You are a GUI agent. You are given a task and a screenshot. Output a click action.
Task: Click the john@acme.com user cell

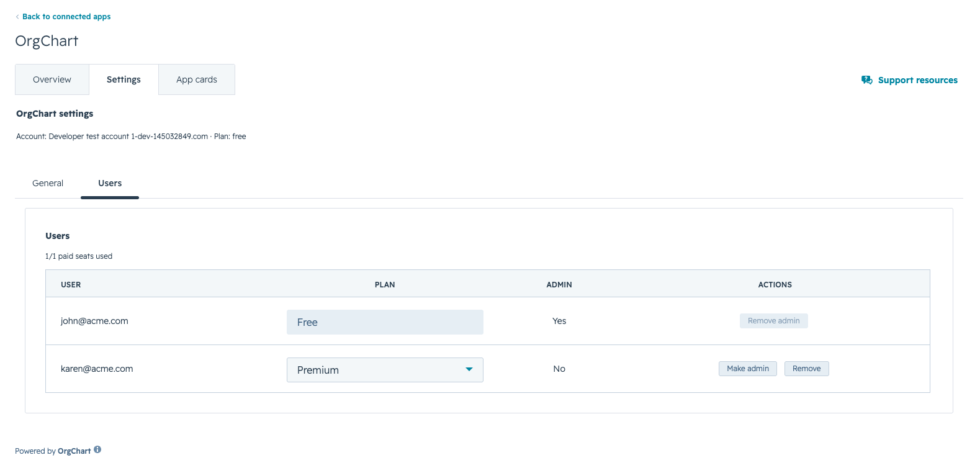[94, 321]
